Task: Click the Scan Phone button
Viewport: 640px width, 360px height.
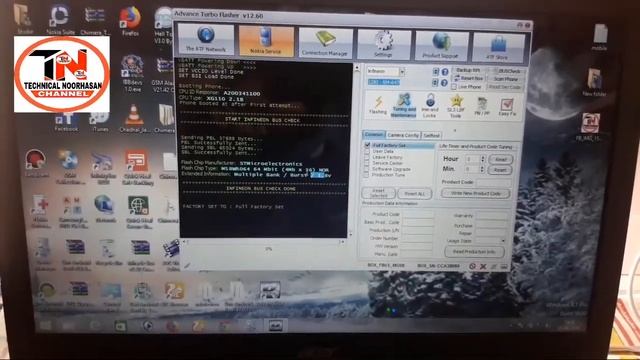Action: [505, 79]
